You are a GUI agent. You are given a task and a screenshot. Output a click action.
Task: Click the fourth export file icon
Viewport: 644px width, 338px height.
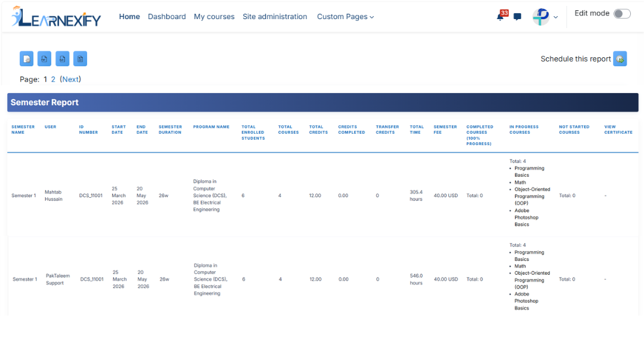[80, 59]
